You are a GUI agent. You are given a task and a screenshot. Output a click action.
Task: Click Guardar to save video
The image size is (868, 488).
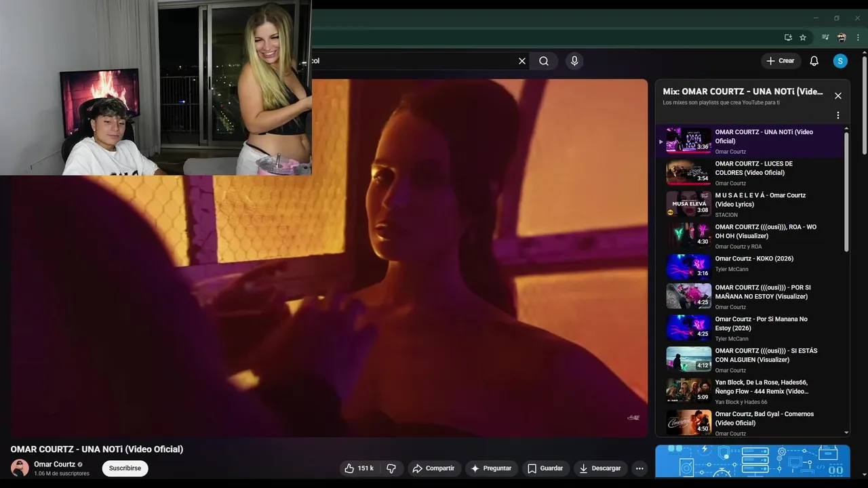tap(545, 468)
